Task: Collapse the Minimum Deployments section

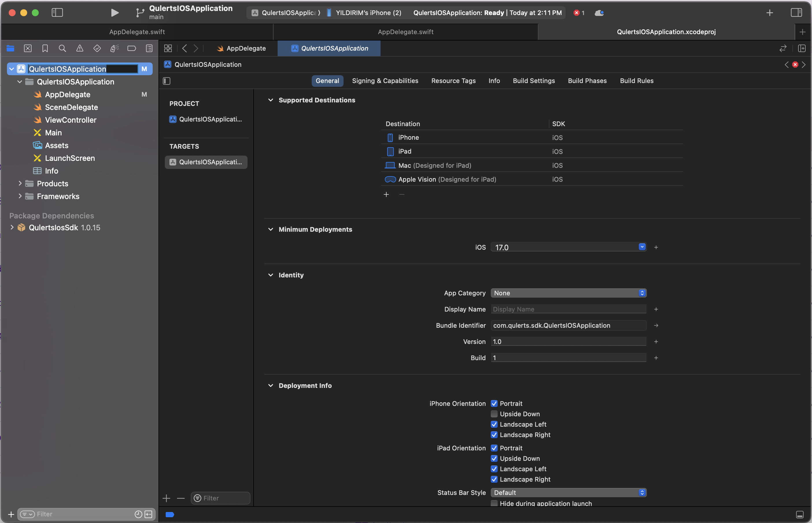Action: click(x=271, y=230)
